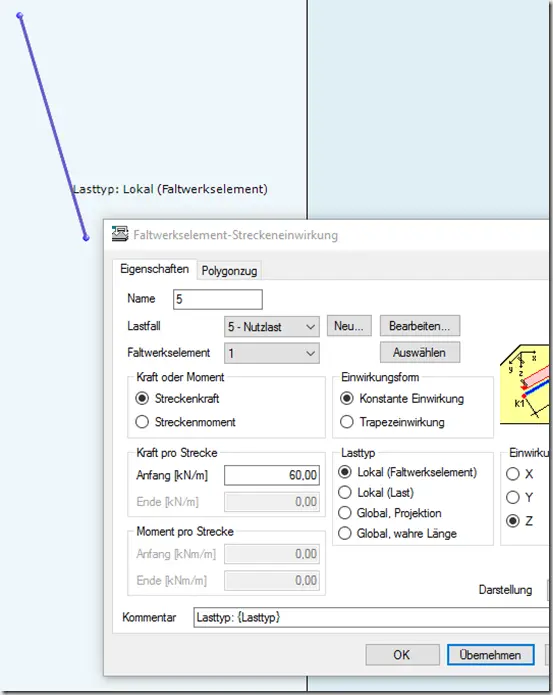Click the dialog title bar application icon

(x=120, y=234)
